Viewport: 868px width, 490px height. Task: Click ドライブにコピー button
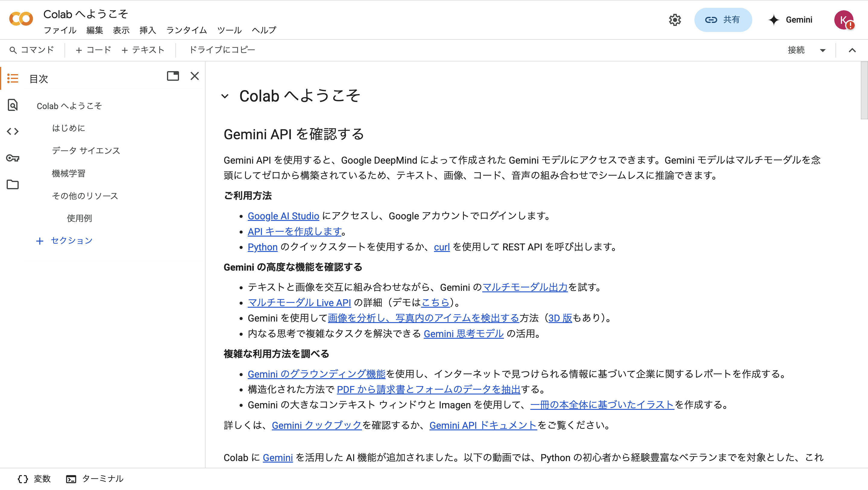222,50
